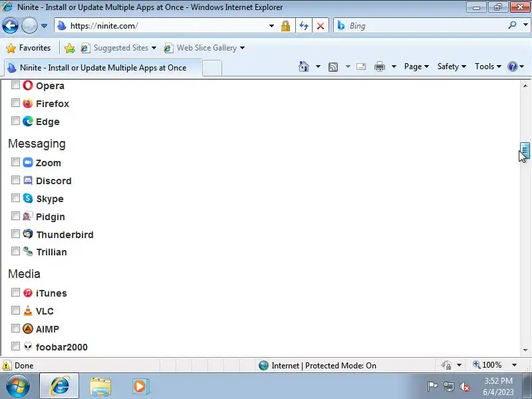
Task: Open the zoom level dropdown arrow
Action: (514, 365)
